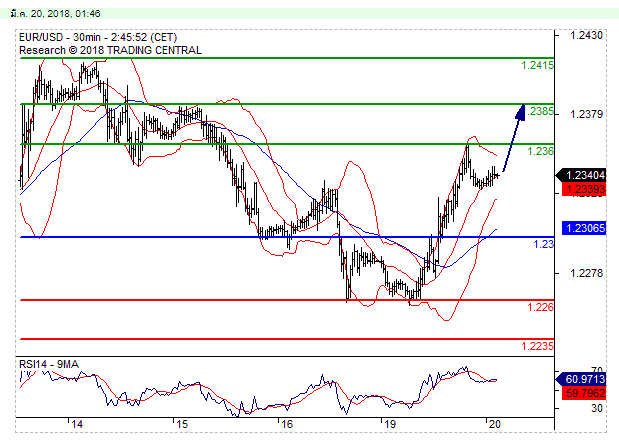The image size is (619, 441).
Task: Click the black current price tag 1.23404
Action: click(581, 175)
